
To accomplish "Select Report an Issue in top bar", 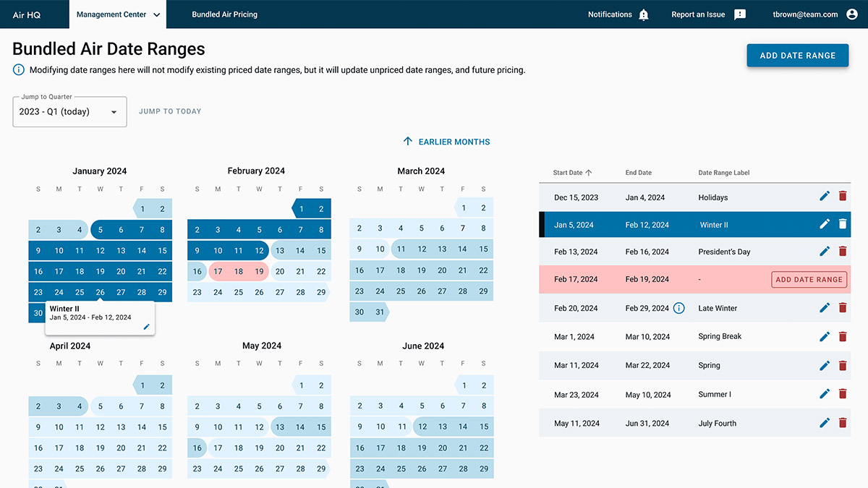I will tap(698, 14).
